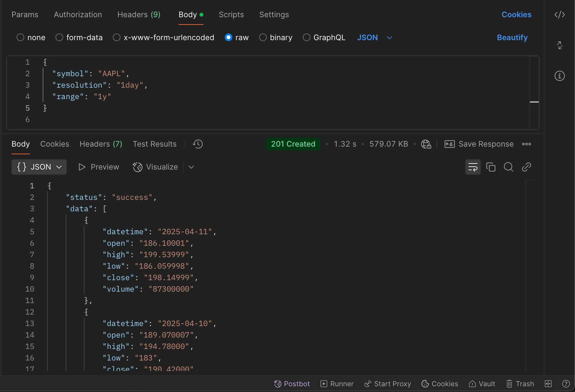Screen dimensions: 575x392
Task: Click Start Proxy in status bar
Action: coord(388,384)
